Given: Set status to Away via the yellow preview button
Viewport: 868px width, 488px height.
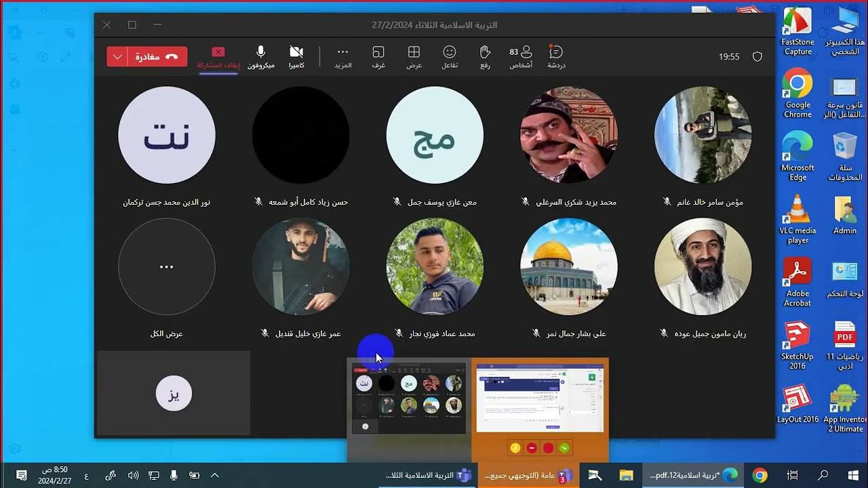Looking at the screenshot, I should (515, 448).
